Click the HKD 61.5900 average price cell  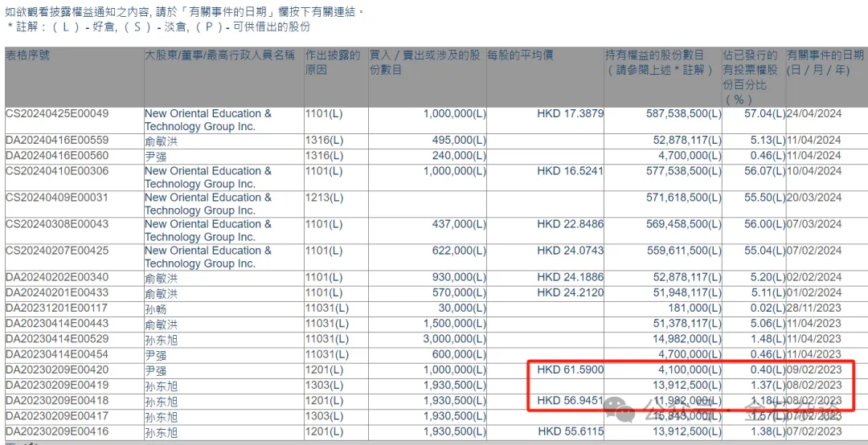[x=570, y=370]
